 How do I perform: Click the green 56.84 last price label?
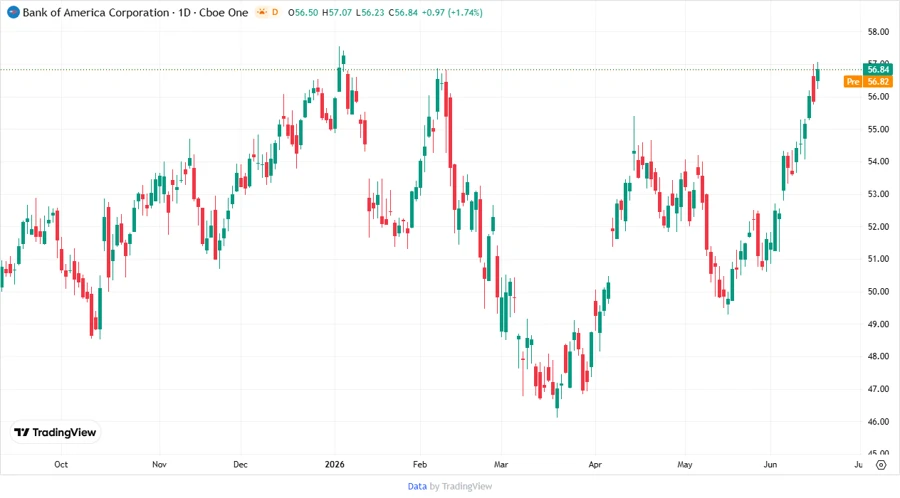(878, 69)
